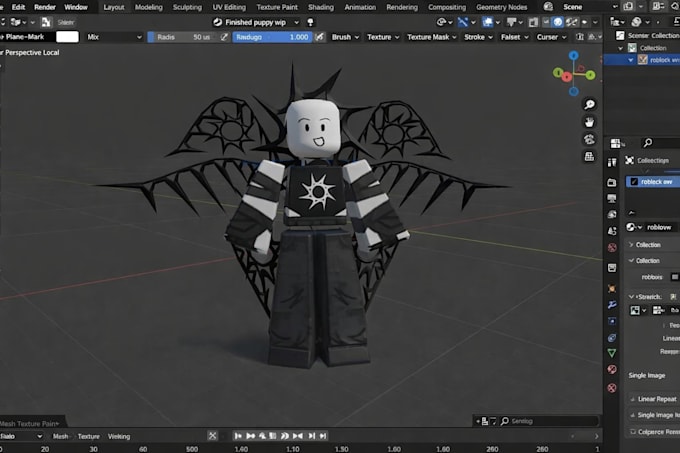Adjust the strength slider showing 1.000
Viewport: 680px width, 453px height.
click(x=272, y=37)
